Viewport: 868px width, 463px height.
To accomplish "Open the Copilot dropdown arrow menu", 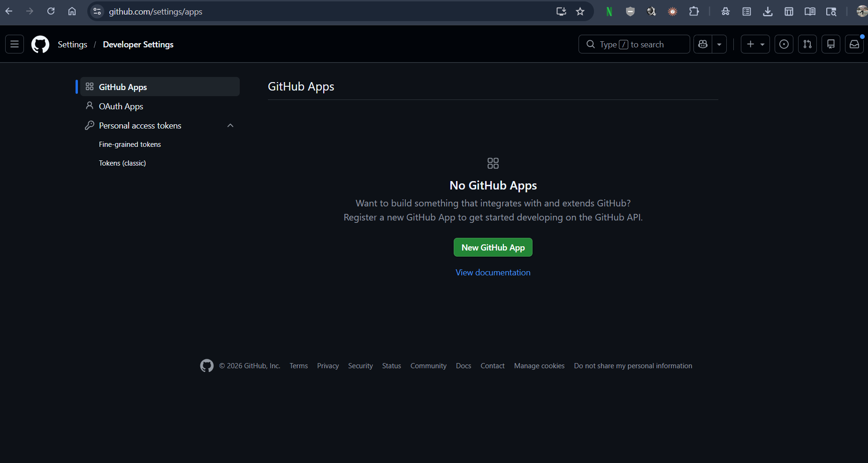I will click(719, 44).
